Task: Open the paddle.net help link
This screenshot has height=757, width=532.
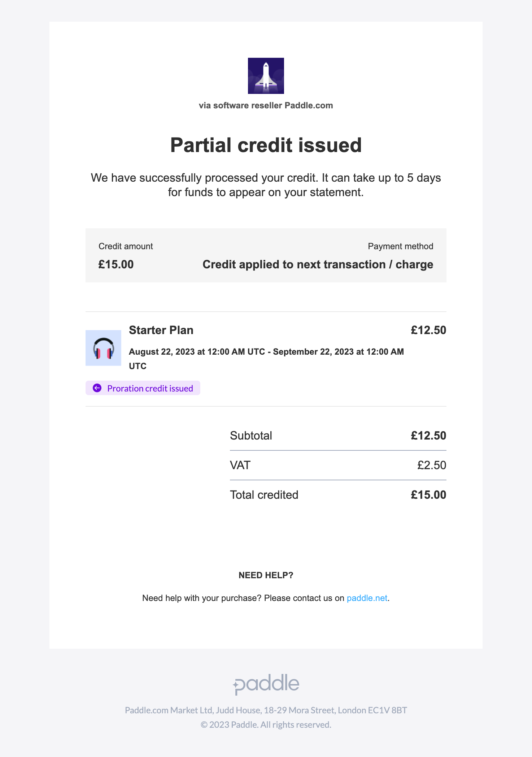Action: pyautogui.click(x=367, y=598)
